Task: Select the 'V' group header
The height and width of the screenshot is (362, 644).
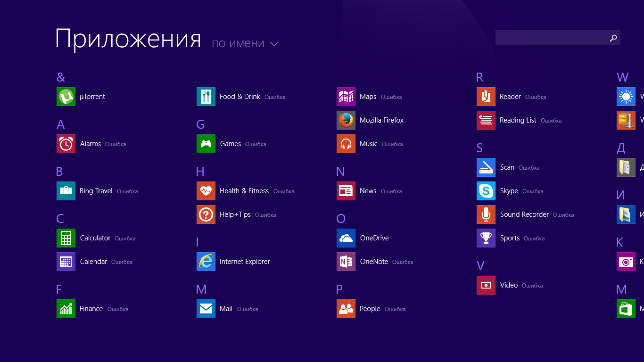Action: click(x=480, y=266)
